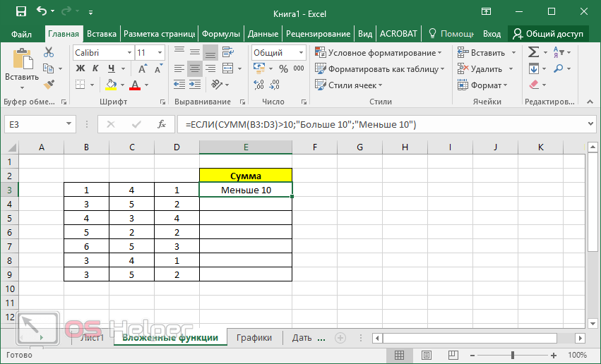601x364 pixels.
Task: Click the Save icon in the title bar
Action: [20, 12]
